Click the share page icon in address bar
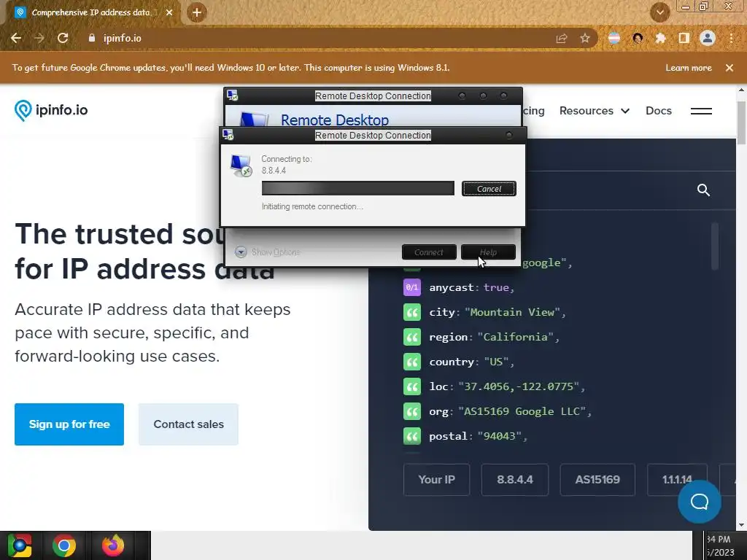This screenshot has width=747, height=560. [x=562, y=38]
